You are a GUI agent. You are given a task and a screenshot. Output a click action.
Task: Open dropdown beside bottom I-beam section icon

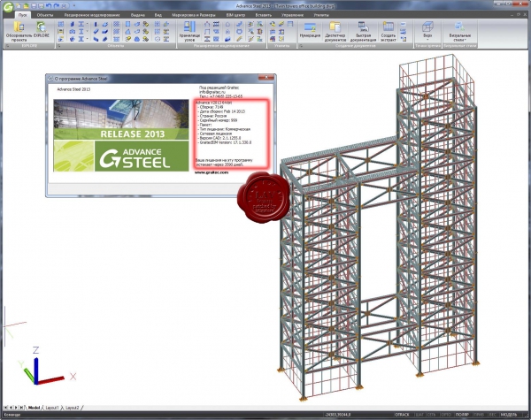coord(87,39)
